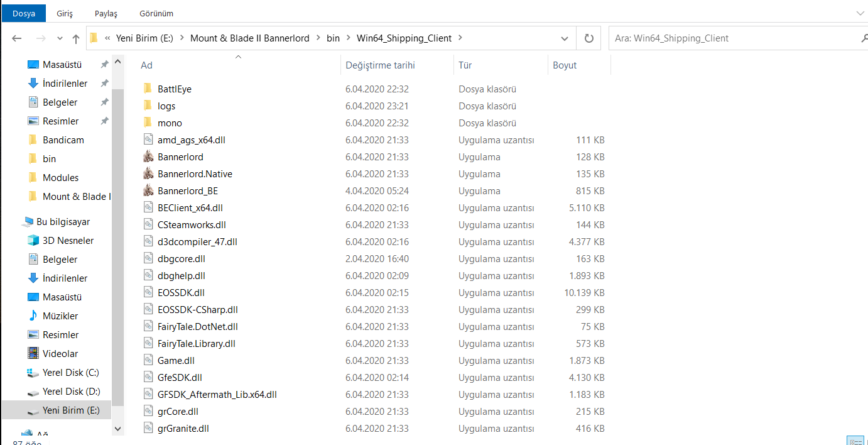Viewport: 868px width, 445px height.
Task: Click Mount & Blade II Bannerlord breadcrumb
Action: 250,38
